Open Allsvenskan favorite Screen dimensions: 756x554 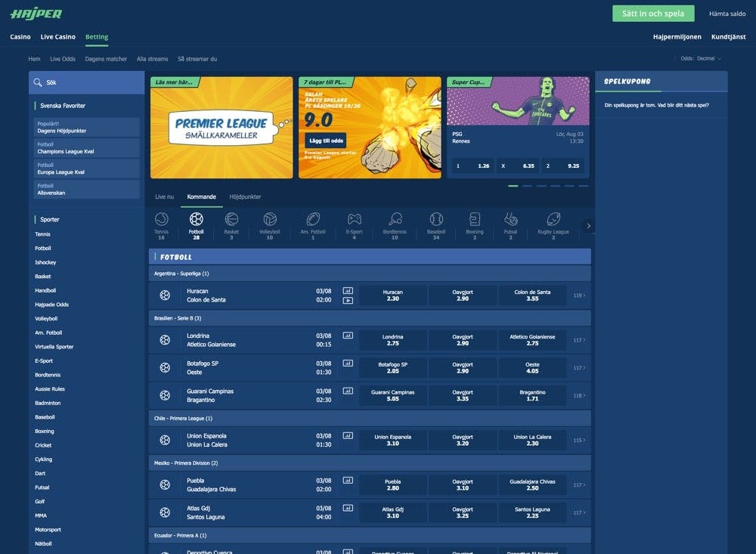click(87, 190)
